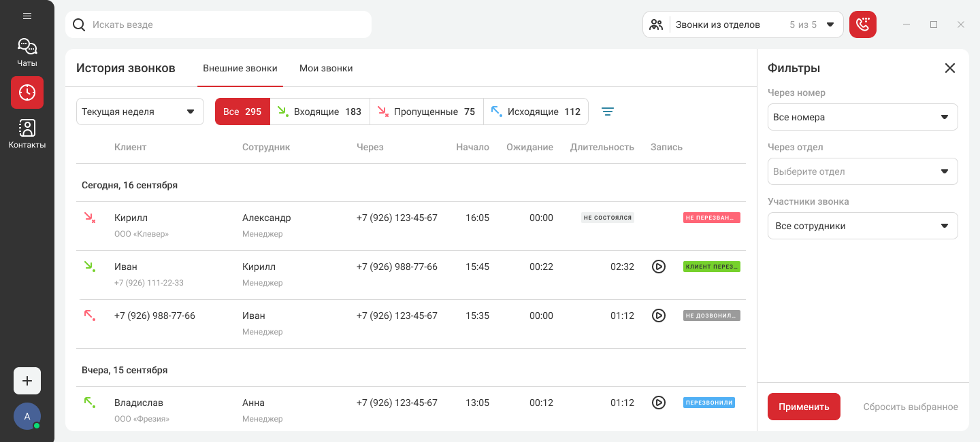Expand the Текущая неделя period dropdown
This screenshot has width=980, height=442.
140,112
